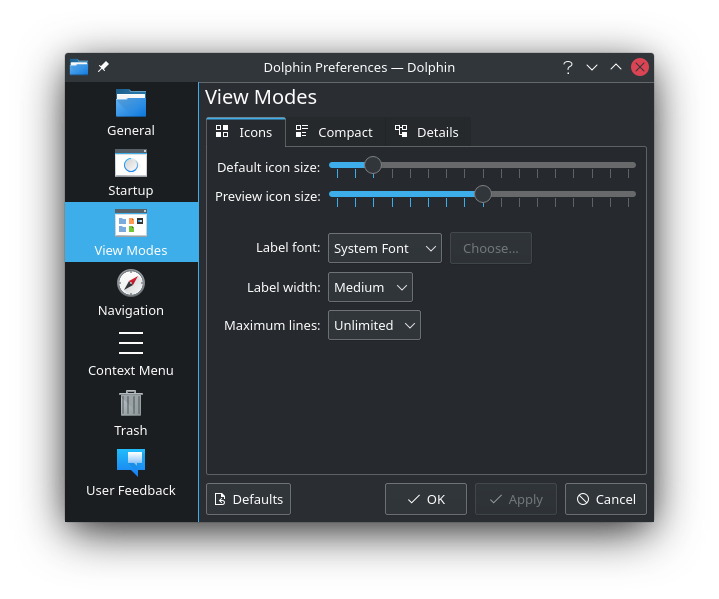This screenshot has width=719, height=599.
Task: Click the 'Dolphin Preferences — Dolphin' window title
Action: click(359, 67)
